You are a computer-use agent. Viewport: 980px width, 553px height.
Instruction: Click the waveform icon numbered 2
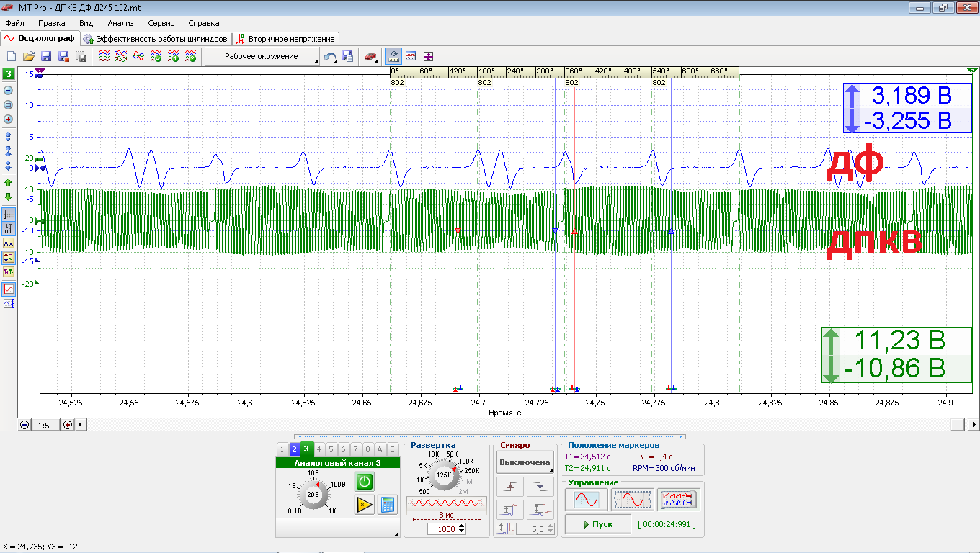[x=191, y=56]
